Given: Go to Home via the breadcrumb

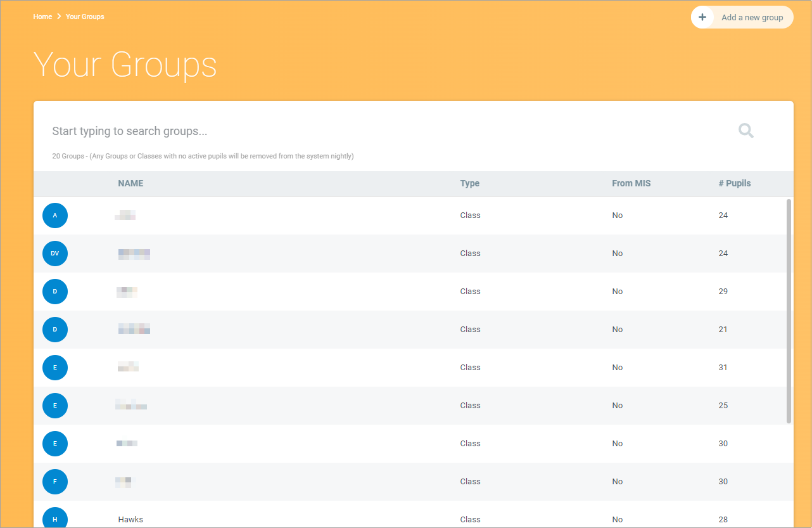Looking at the screenshot, I should tap(42, 16).
